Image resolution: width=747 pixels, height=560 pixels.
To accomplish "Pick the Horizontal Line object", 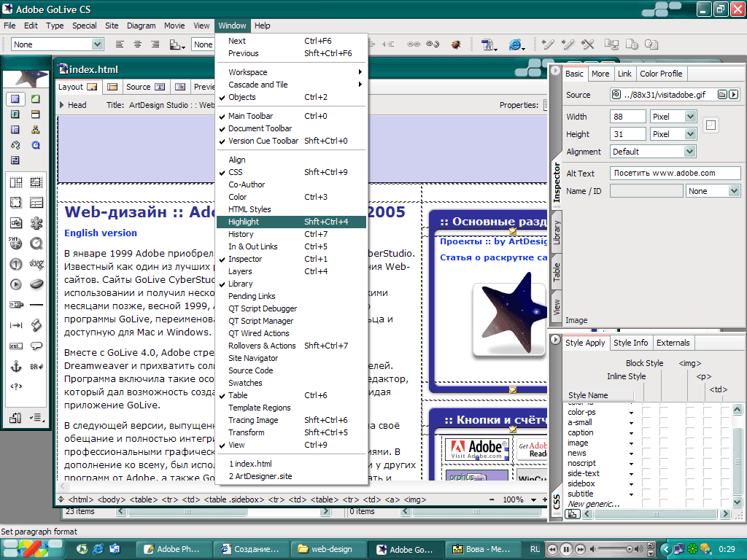I will 36,305.
